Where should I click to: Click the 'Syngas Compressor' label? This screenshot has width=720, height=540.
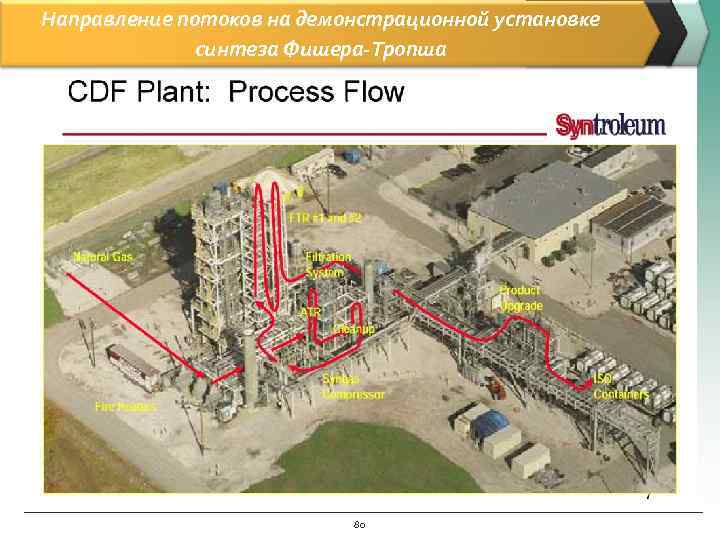tap(353, 387)
